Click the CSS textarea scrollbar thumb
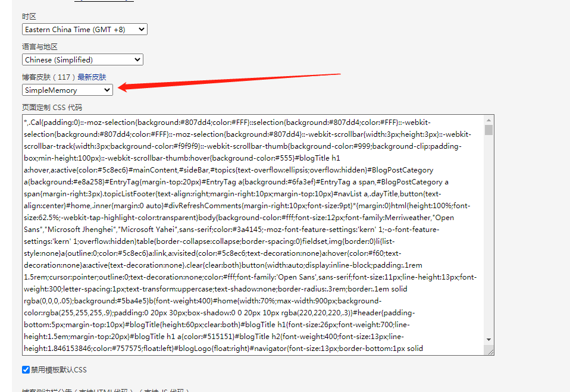This screenshot has height=392, width=570. click(x=488, y=130)
